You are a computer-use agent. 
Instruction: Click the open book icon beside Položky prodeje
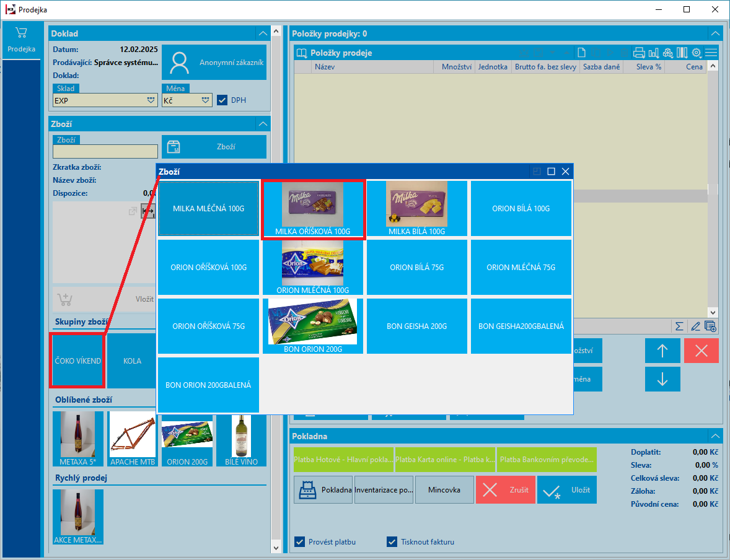(302, 53)
